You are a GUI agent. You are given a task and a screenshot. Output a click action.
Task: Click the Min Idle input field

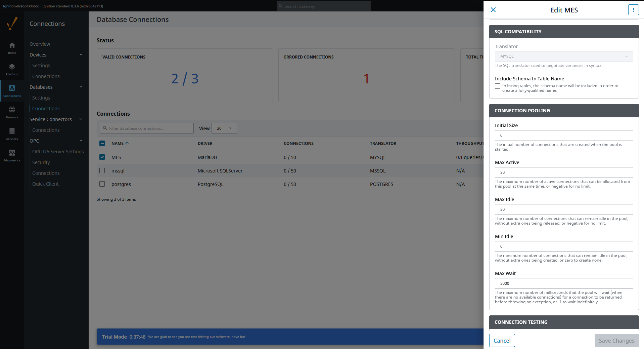pyautogui.click(x=564, y=246)
